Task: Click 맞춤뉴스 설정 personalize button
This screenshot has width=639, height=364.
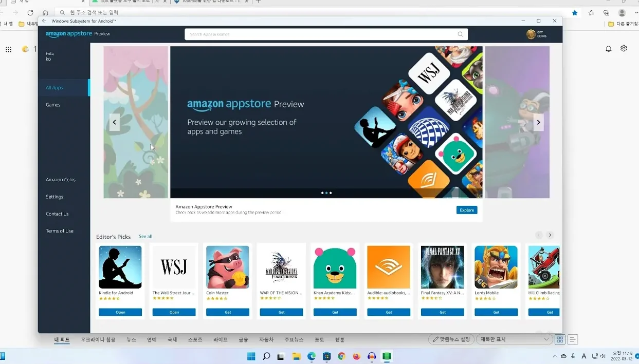Action: [x=451, y=339]
